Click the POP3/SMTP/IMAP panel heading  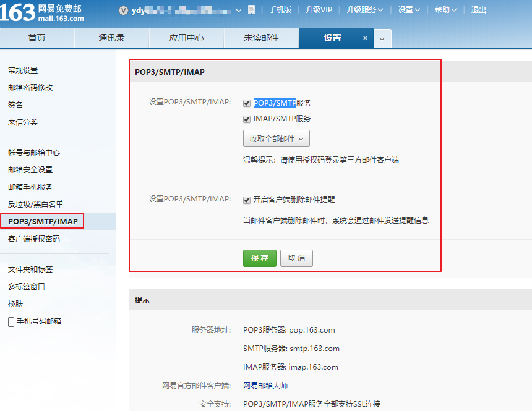coord(169,72)
